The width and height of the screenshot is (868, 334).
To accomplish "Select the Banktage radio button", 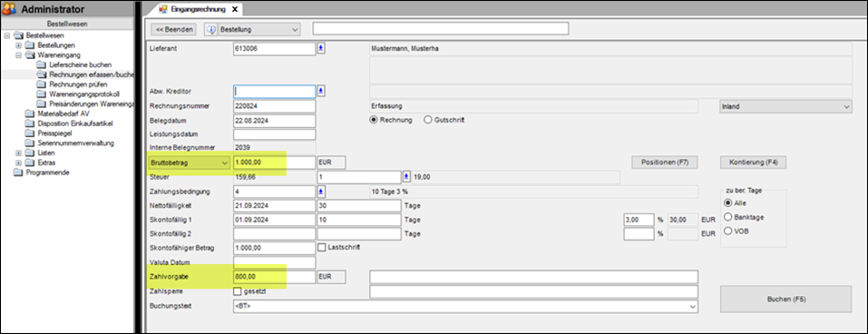I will point(728,217).
